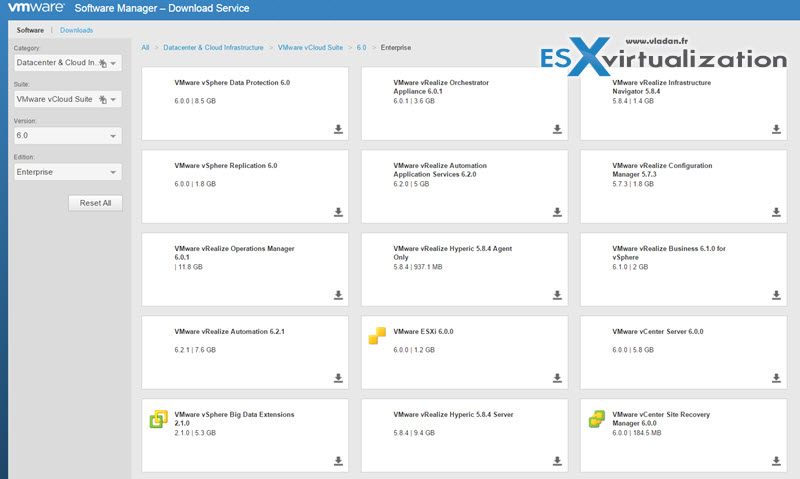800x479 pixels.
Task: Download vRealize Infrastructure Navigator 5.8.4
Action: pos(776,129)
